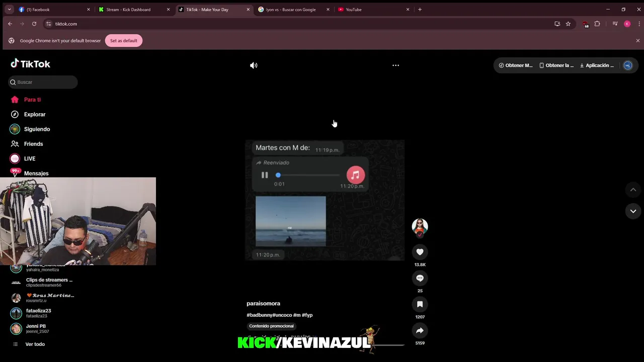The width and height of the screenshot is (644, 362).
Task: Switch to Stream - Kick Dashboard tab
Action: [x=134, y=10]
